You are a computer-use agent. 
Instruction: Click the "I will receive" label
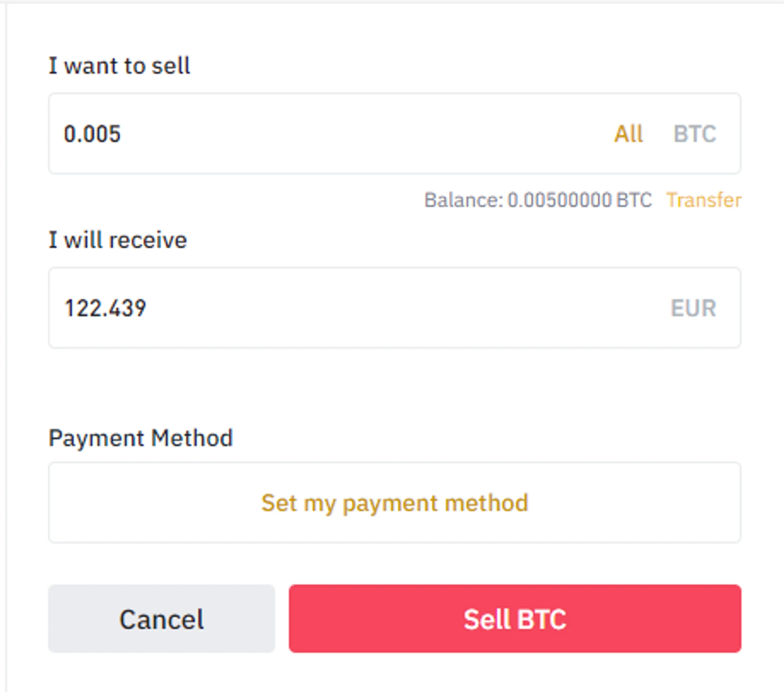[118, 240]
